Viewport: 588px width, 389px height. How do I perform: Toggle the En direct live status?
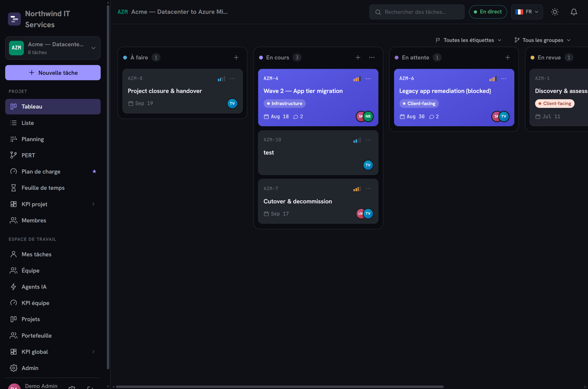(488, 12)
